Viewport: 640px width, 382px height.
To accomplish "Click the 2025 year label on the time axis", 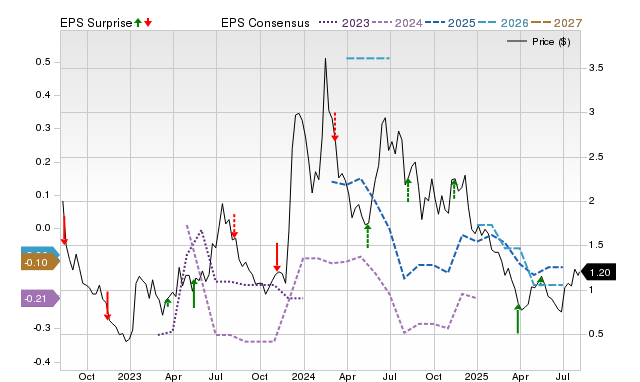I will pyautogui.click(x=477, y=376).
